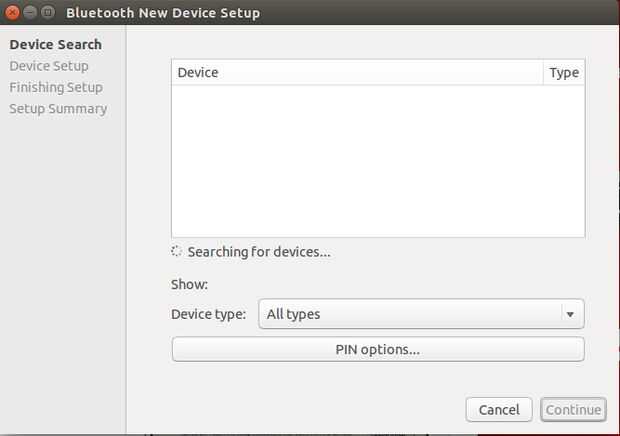Click the Searching for devices status text
The width and height of the screenshot is (620, 436).
click(259, 252)
